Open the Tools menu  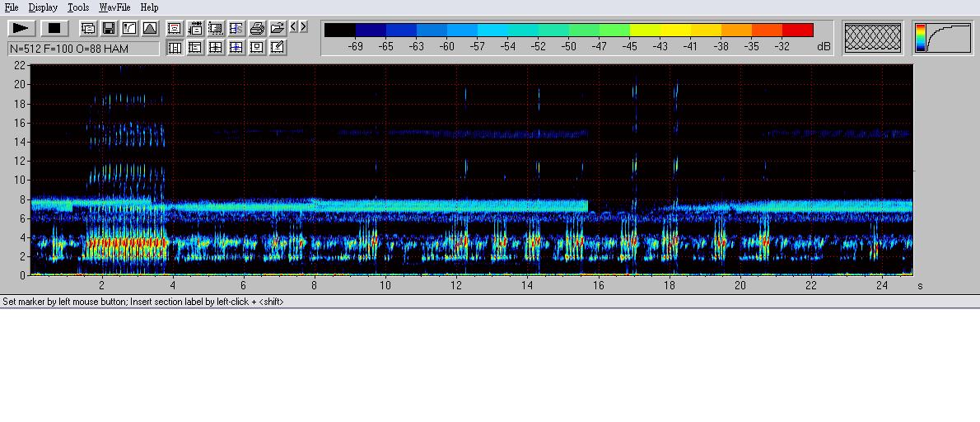[78, 7]
